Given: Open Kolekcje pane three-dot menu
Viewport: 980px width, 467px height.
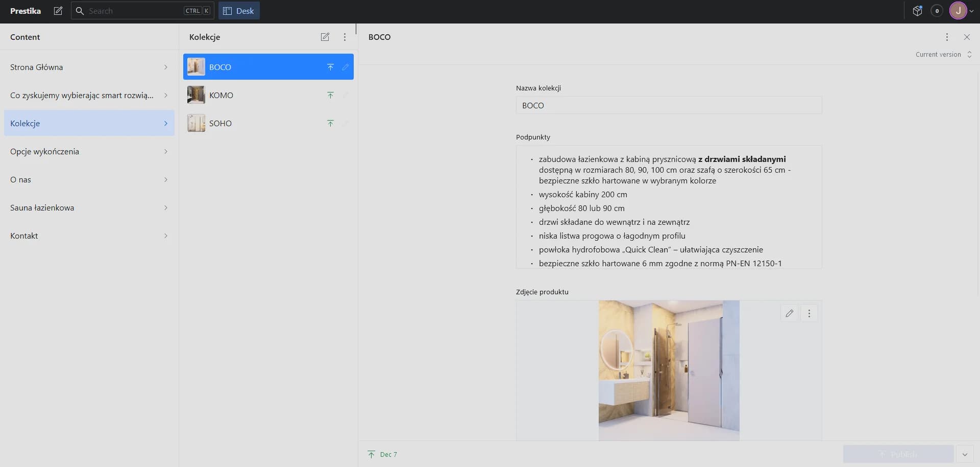Looking at the screenshot, I should [345, 37].
